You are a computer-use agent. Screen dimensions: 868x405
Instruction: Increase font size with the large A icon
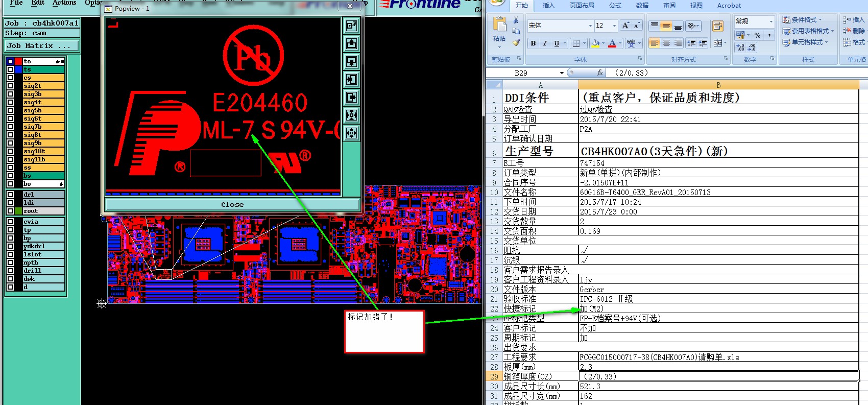point(625,26)
